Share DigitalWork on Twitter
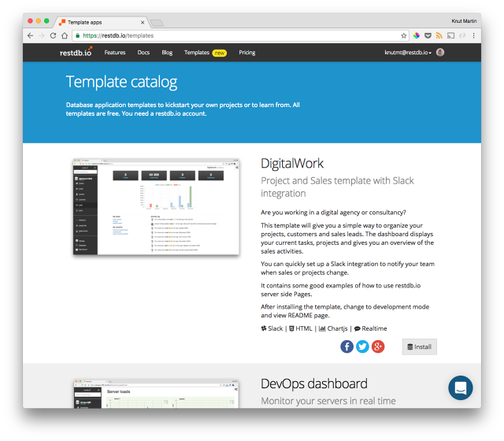This screenshot has height=441, width=504. [362, 346]
